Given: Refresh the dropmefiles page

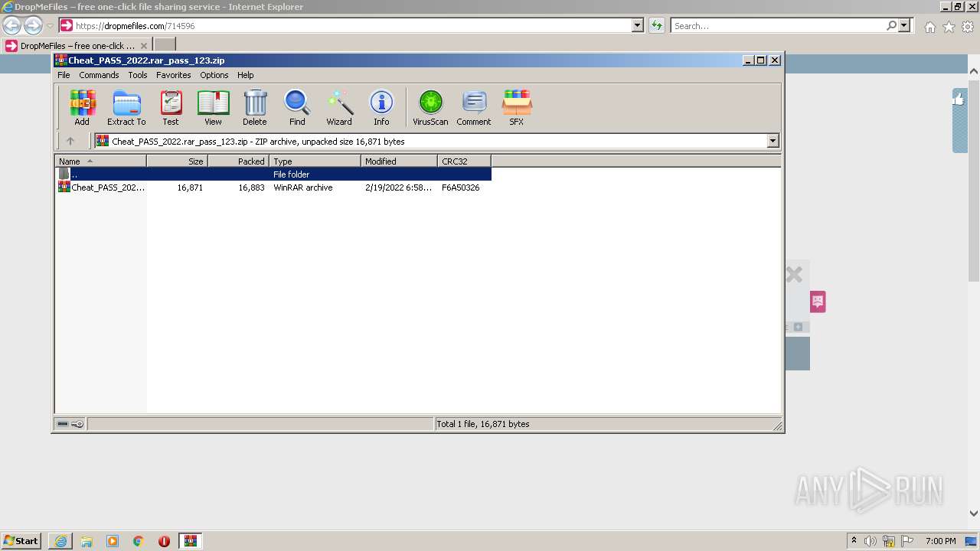Looking at the screenshot, I should click(x=657, y=25).
